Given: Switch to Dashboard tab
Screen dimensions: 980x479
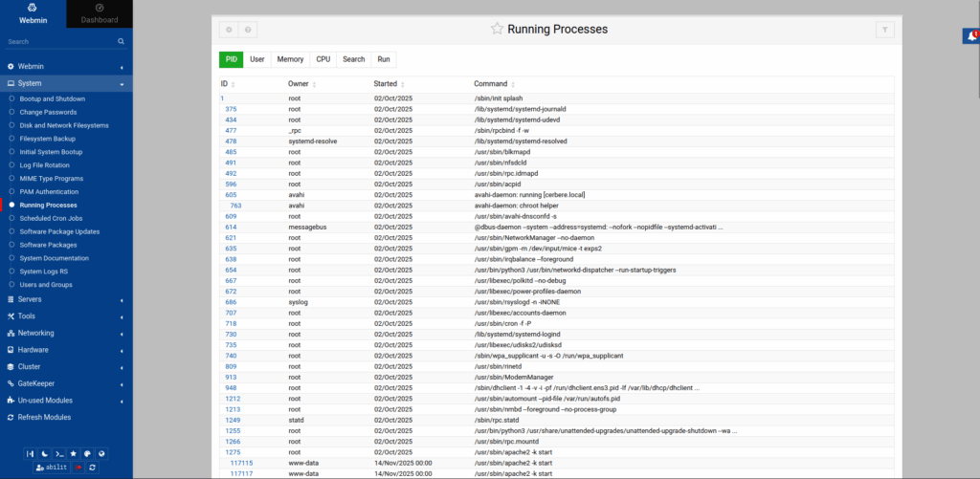Looking at the screenshot, I should [100, 13].
